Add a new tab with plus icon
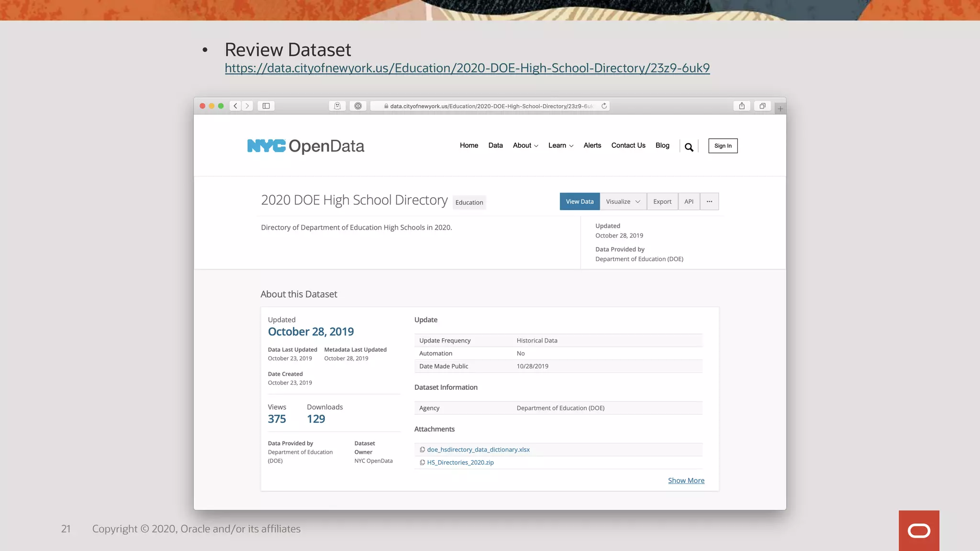Viewport: 980px width, 551px height. (780, 109)
